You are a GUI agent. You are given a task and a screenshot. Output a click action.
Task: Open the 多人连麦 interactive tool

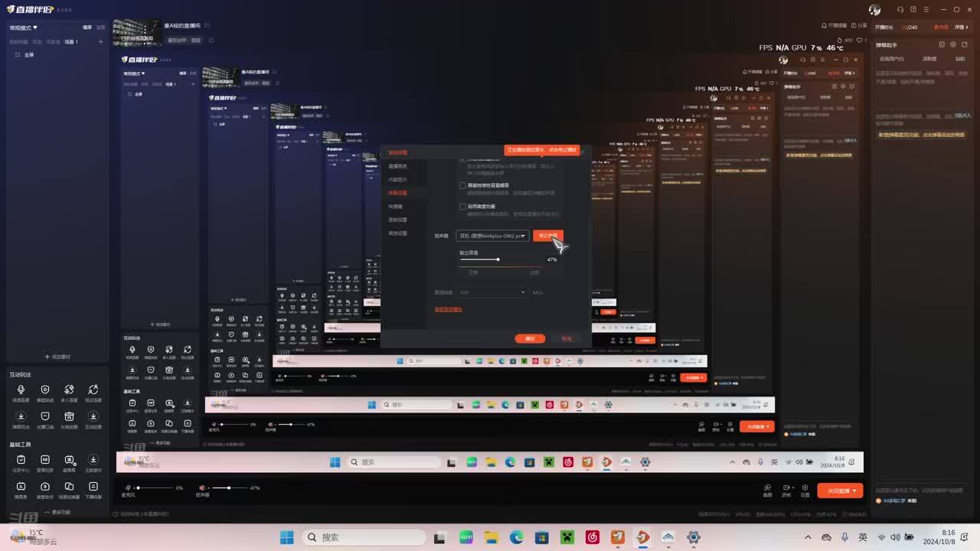coord(69,390)
